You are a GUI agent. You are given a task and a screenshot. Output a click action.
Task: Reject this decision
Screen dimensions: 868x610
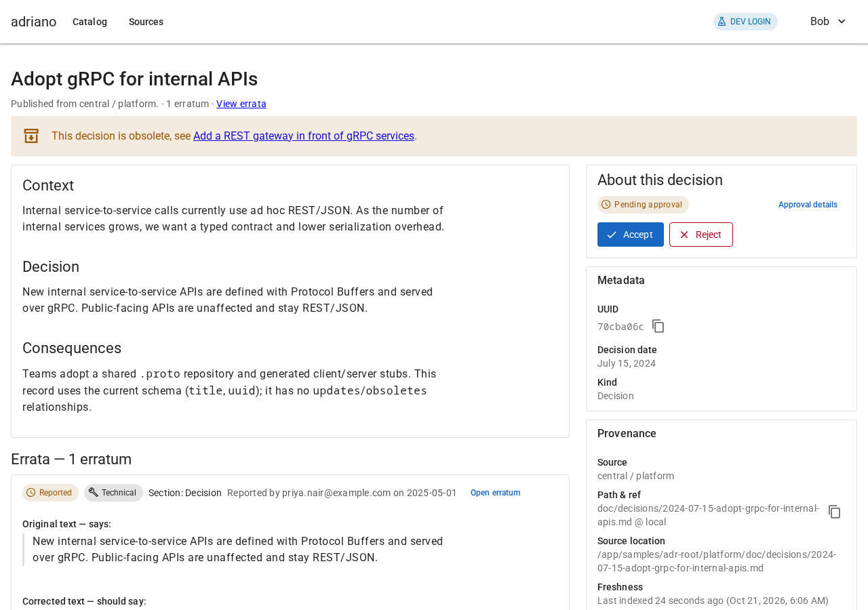click(x=701, y=235)
